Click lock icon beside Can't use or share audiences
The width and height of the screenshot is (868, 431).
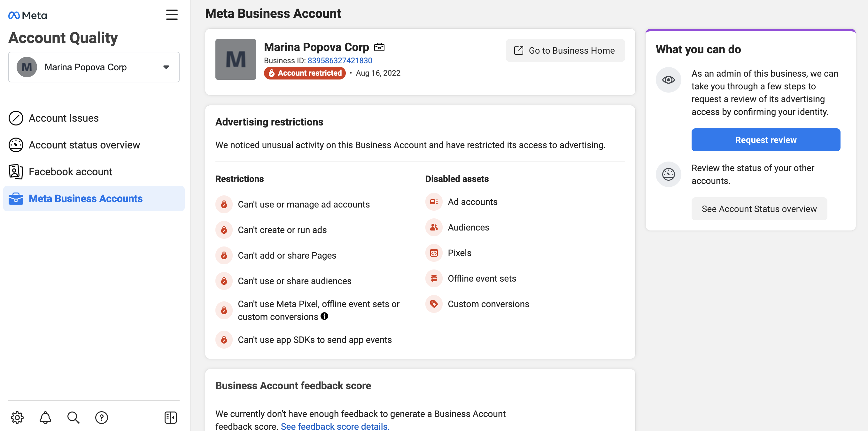point(224,282)
